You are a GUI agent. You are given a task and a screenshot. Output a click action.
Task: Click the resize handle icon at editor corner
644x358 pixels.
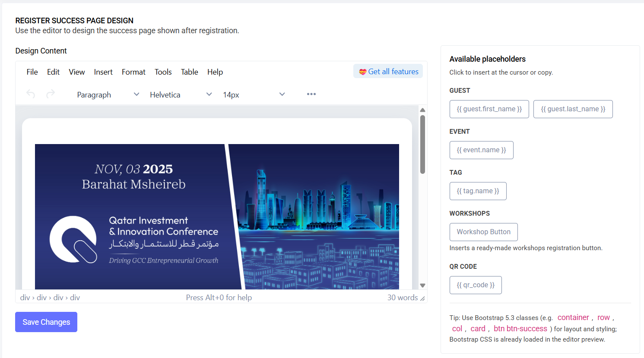click(x=422, y=298)
